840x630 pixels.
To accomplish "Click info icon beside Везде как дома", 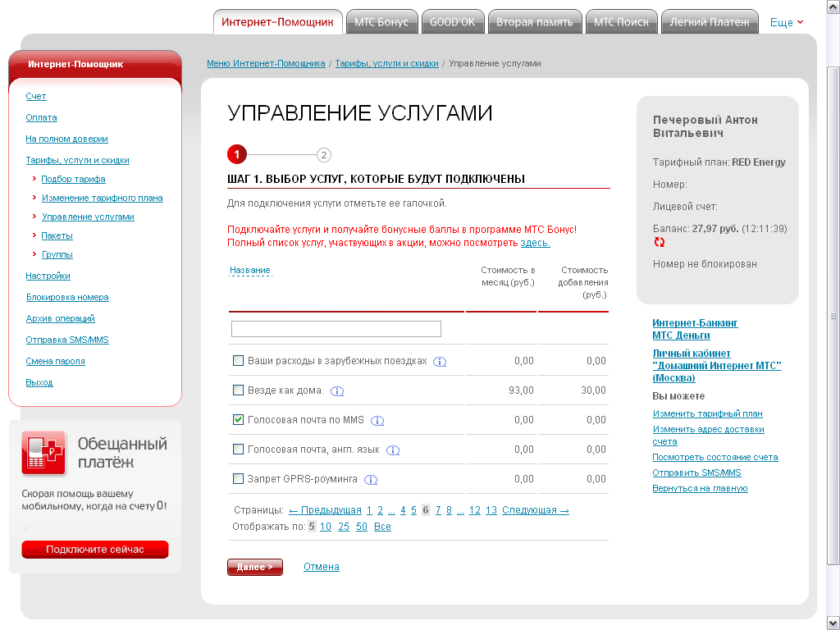I will point(337,391).
